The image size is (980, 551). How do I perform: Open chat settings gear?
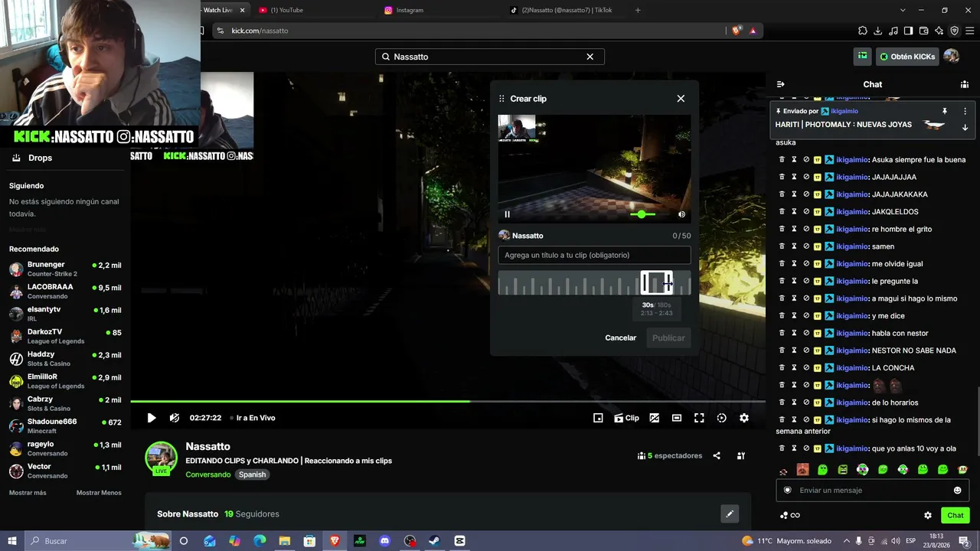pyautogui.click(x=928, y=515)
